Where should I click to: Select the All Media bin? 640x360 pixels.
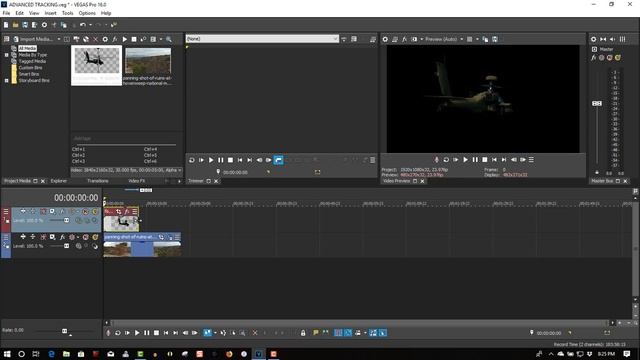click(27, 48)
